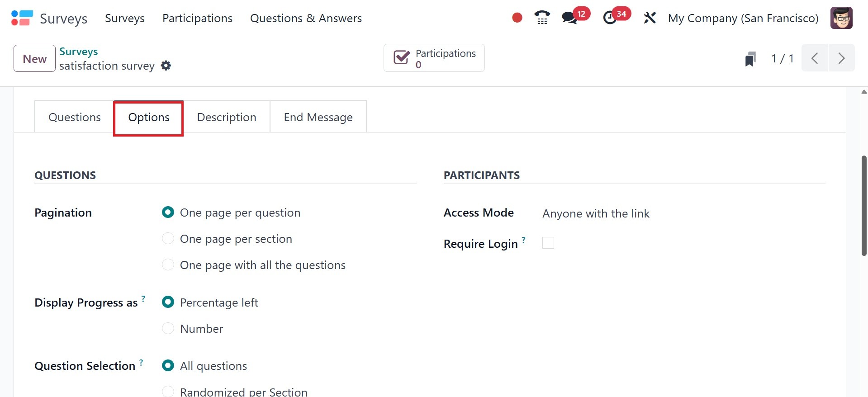Choose Number for display progress
Viewport: 868px width, 397px height.
click(x=168, y=329)
